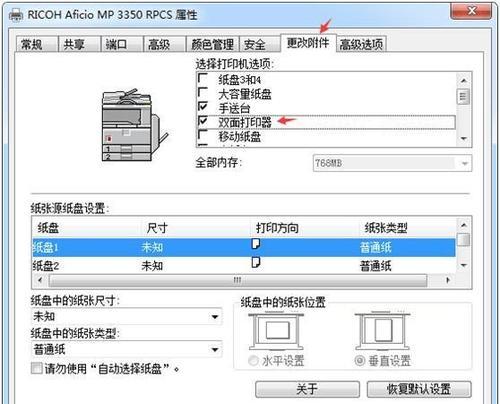
Task: Click the tray table's vertical scrollbar thumb
Action: click(x=464, y=240)
